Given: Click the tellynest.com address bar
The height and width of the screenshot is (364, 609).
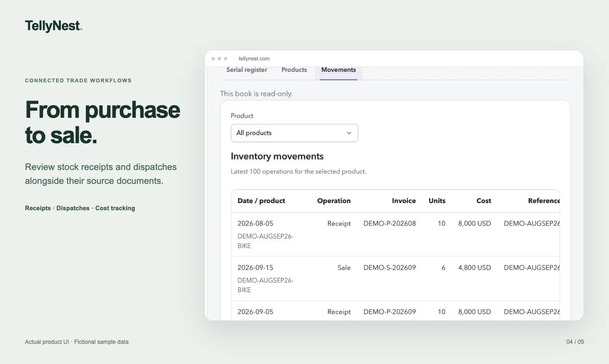Looking at the screenshot, I should (254, 58).
